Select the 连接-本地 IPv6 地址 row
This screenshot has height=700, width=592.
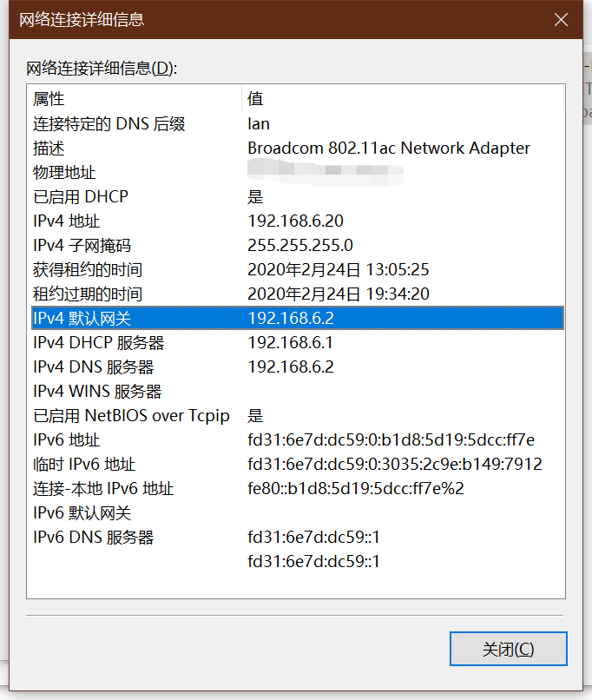[x=174, y=488]
